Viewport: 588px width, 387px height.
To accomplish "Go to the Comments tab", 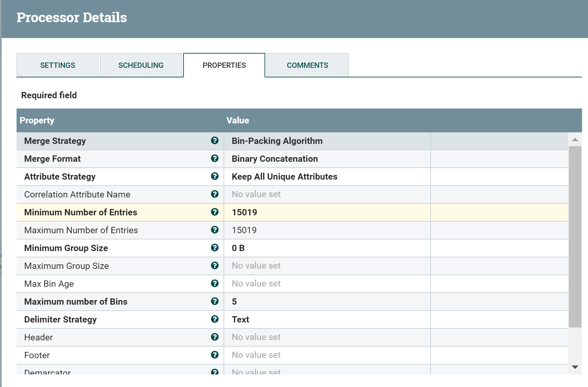I will pyautogui.click(x=308, y=65).
